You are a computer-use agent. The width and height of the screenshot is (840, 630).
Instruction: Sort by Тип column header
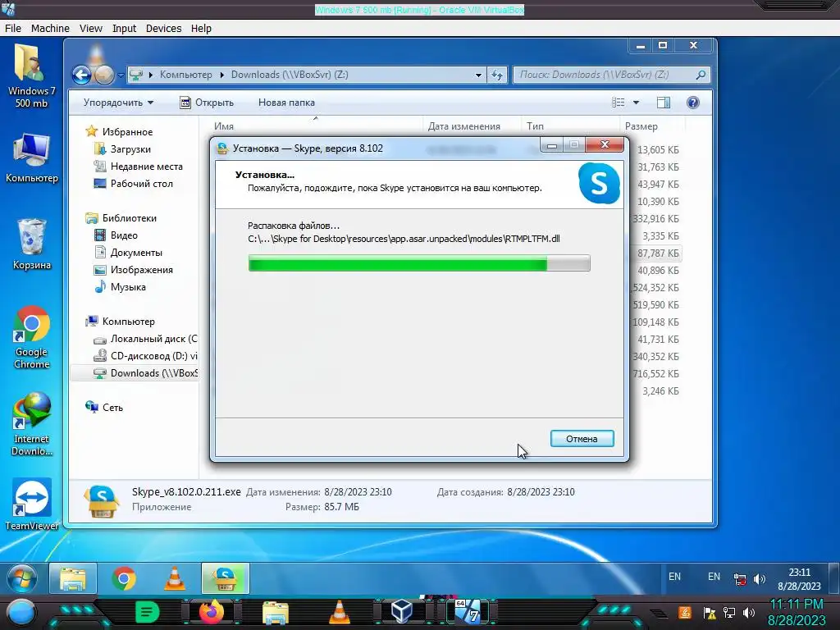[535, 126]
